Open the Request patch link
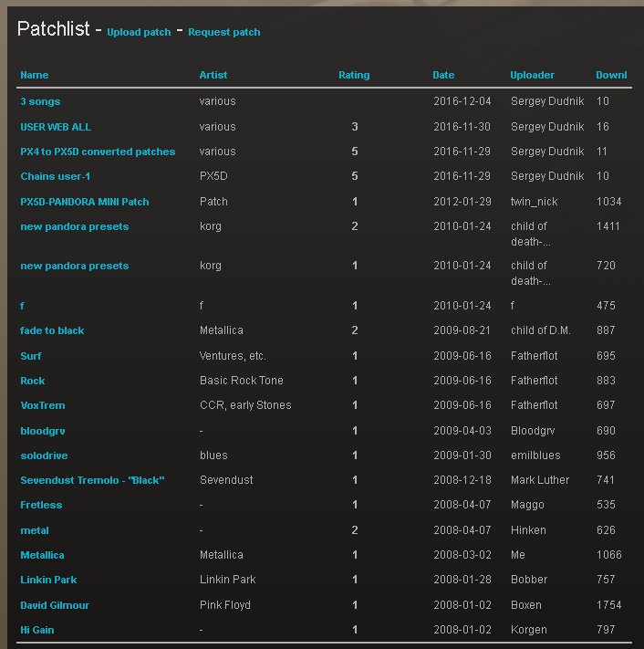This screenshot has width=644, height=649. [x=224, y=32]
